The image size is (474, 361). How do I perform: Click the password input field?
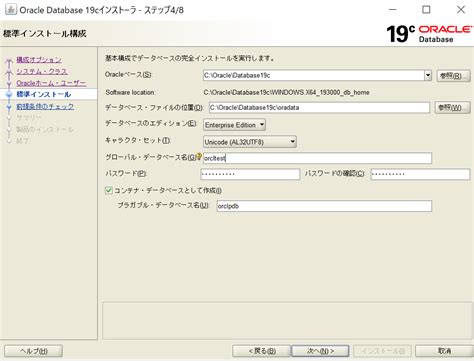(250, 174)
